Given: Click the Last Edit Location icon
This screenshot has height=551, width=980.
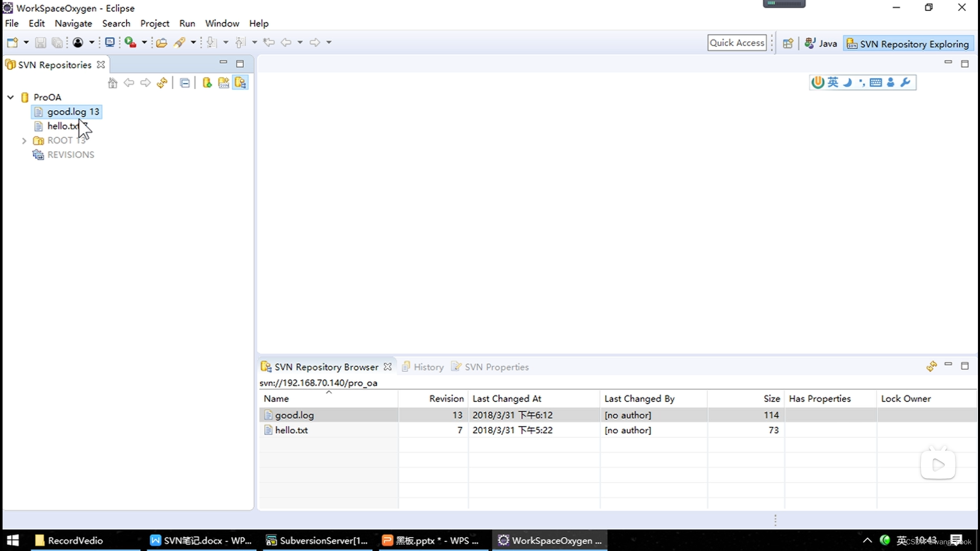Looking at the screenshot, I should [269, 42].
